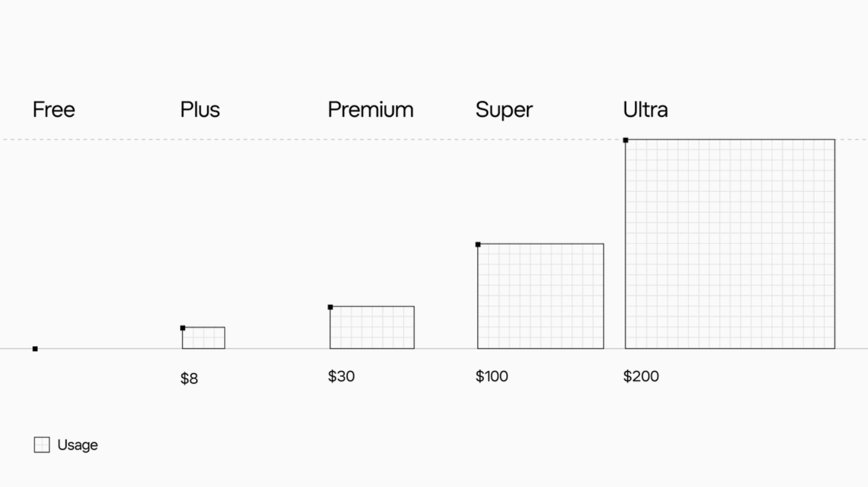Click the Free plan black marker dot
868x487 pixels.
(x=35, y=349)
